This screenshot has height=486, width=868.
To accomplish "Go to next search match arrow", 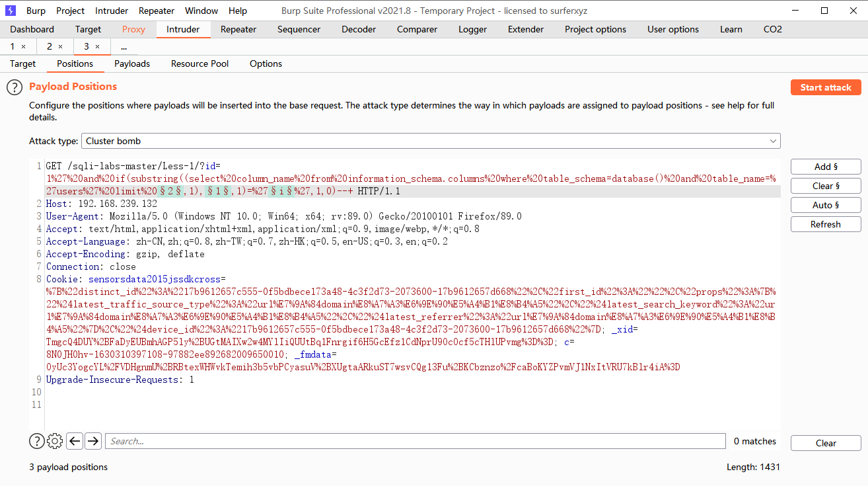I will 93,441.
